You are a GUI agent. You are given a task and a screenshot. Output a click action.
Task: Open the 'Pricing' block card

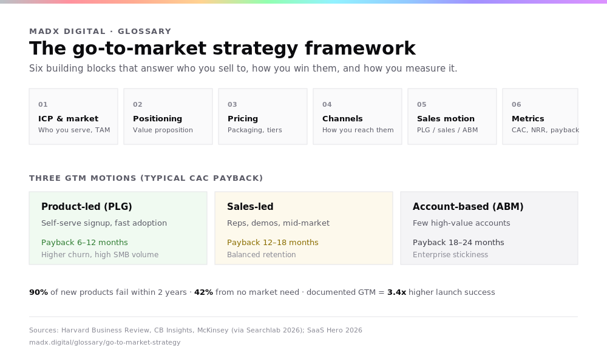click(x=263, y=116)
